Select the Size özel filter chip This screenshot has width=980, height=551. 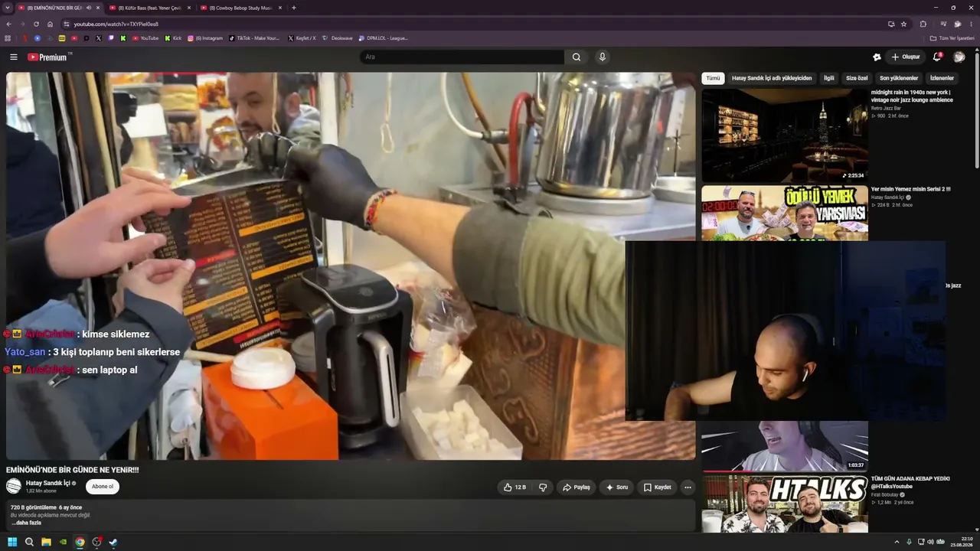857,78
